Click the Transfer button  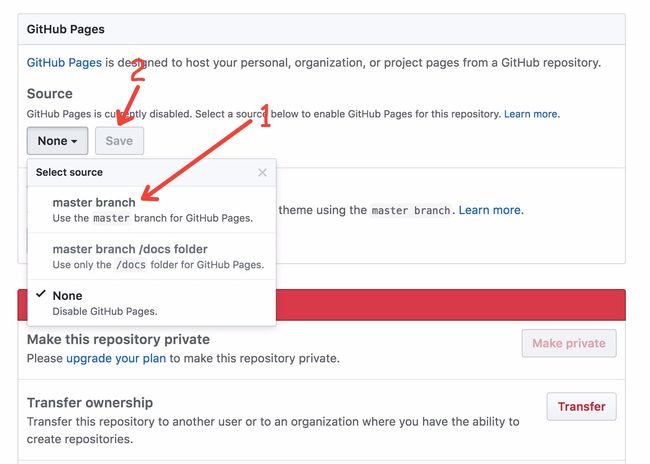coord(581,406)
